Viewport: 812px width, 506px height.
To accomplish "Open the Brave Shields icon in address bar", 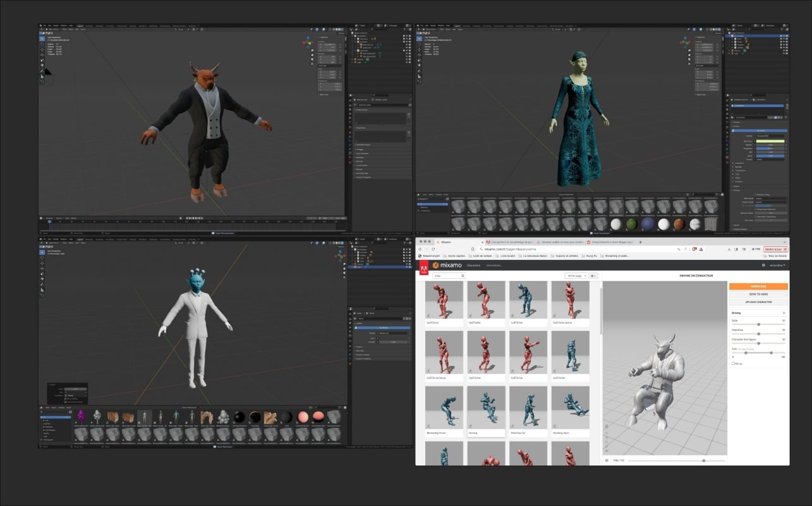I will [694, 249].
